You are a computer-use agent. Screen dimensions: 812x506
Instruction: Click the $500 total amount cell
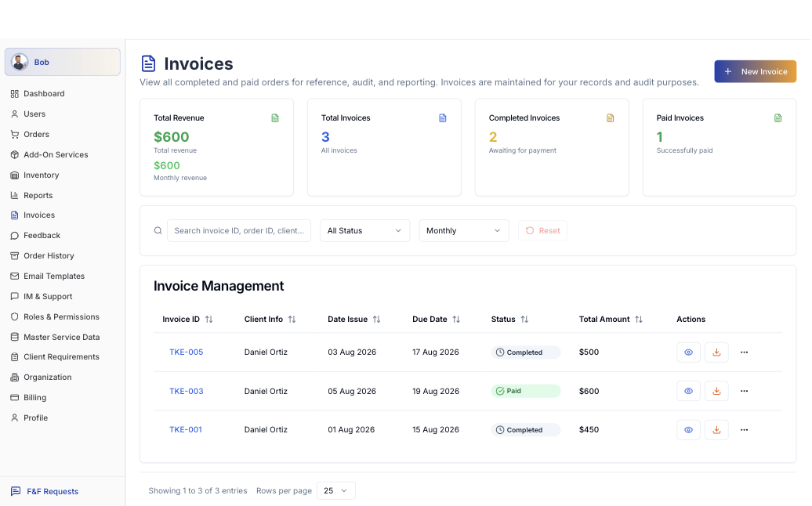pyautogui.click(x=589, y=352)
